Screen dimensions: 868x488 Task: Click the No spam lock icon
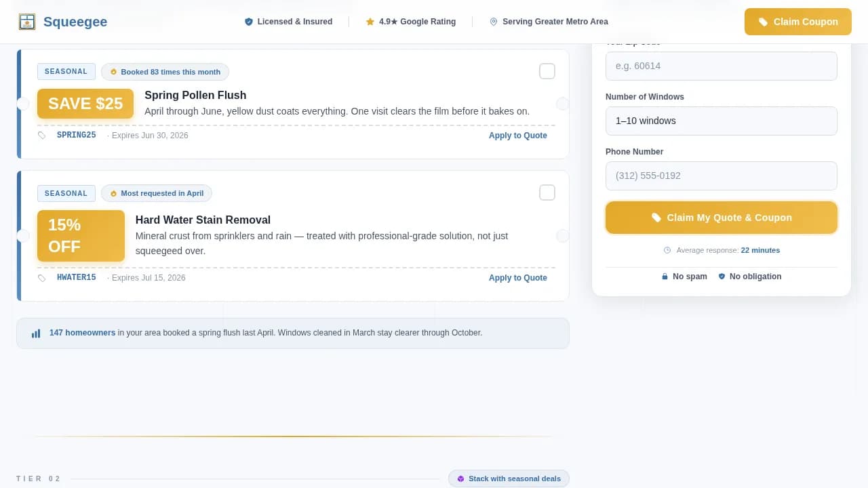(x=665, y=277)
